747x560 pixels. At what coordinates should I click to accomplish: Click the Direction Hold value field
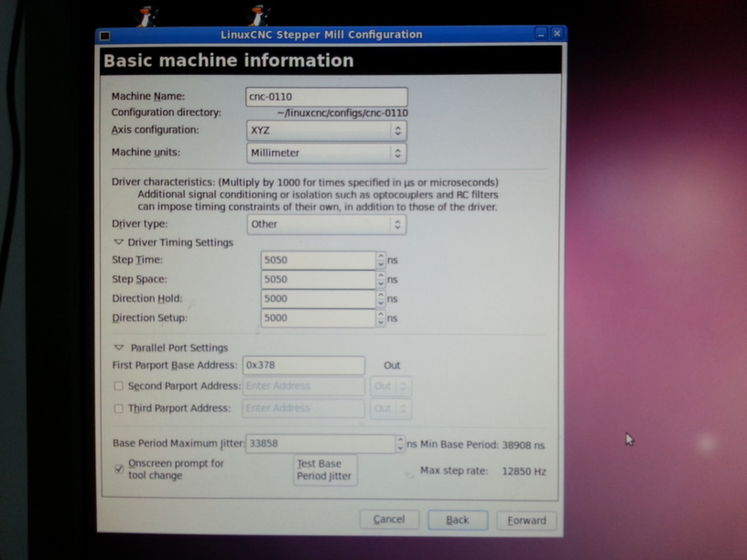pyautogui.click(x=319, y=298)
